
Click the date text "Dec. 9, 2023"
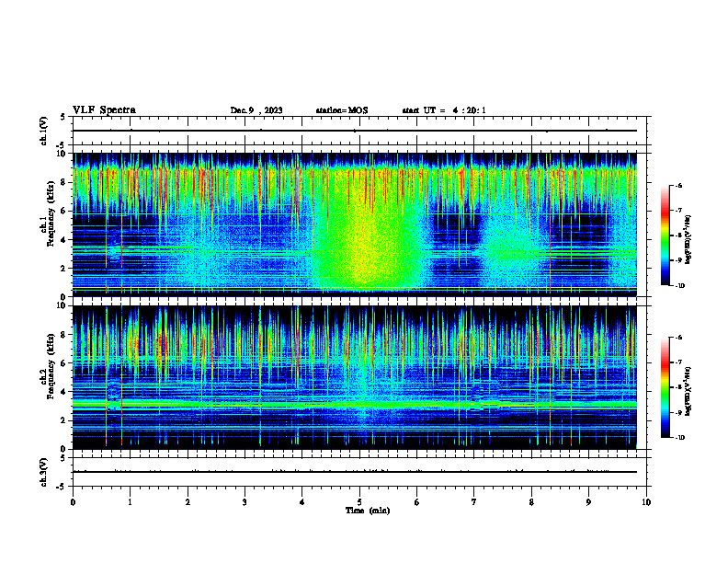pos(256,110)
